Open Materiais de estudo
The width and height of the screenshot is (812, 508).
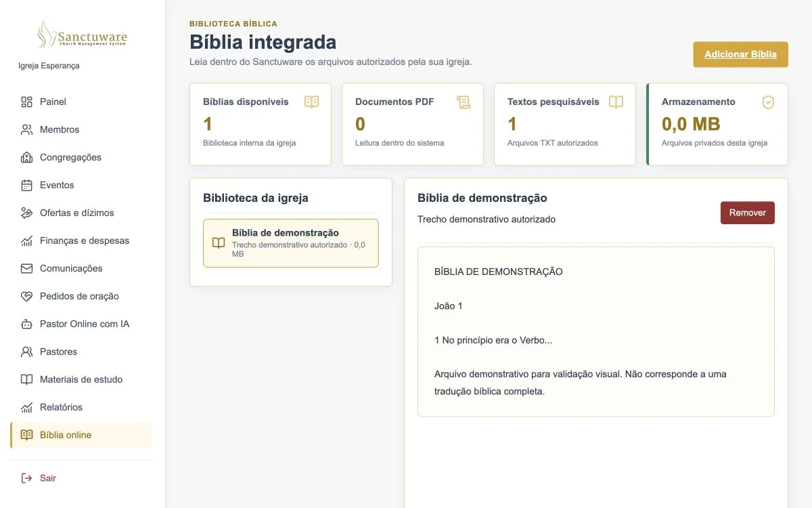(x=81, y=379)
